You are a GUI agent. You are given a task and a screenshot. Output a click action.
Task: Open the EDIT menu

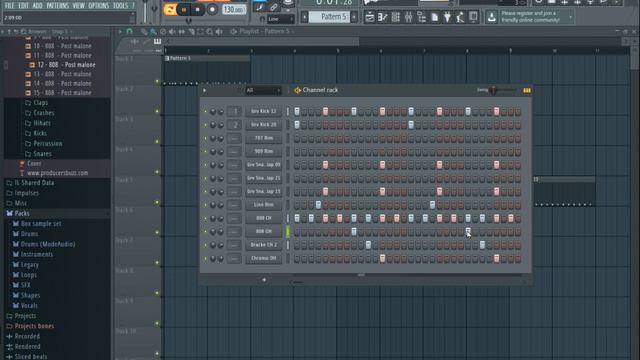pos(24,5)
